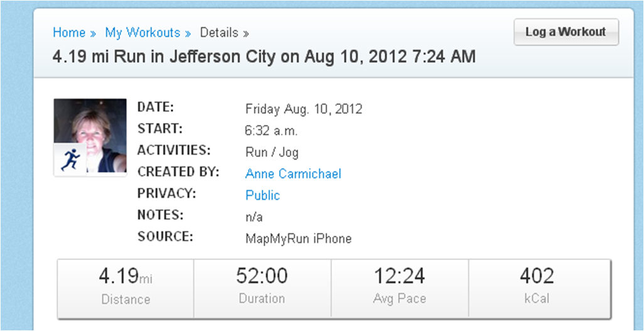Click the running figure activity icon
The width and height of the screenshot is (644, 331).
point(68,160)
